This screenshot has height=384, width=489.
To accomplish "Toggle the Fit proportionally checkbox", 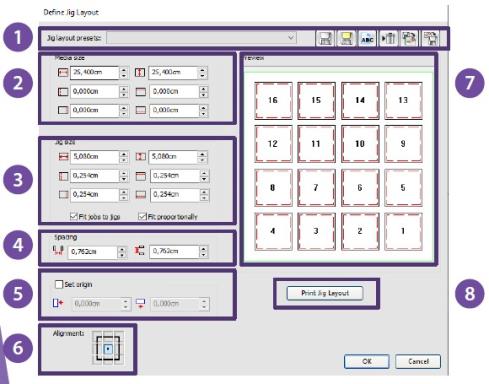I will [x=142, y=217].
